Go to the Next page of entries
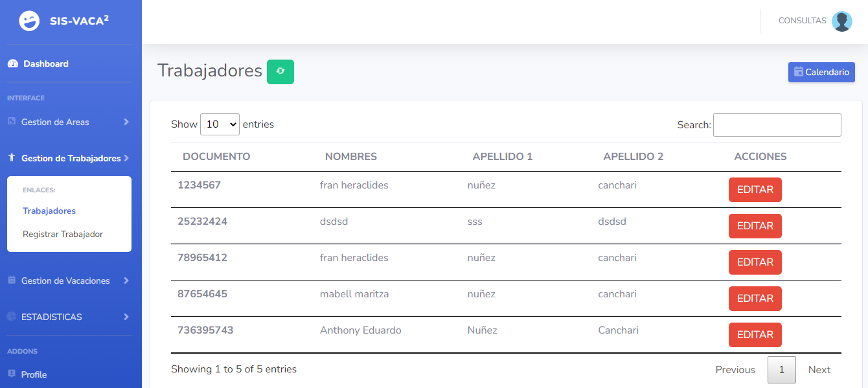Screen dimensions: 868x388 [x=819, y=369]
